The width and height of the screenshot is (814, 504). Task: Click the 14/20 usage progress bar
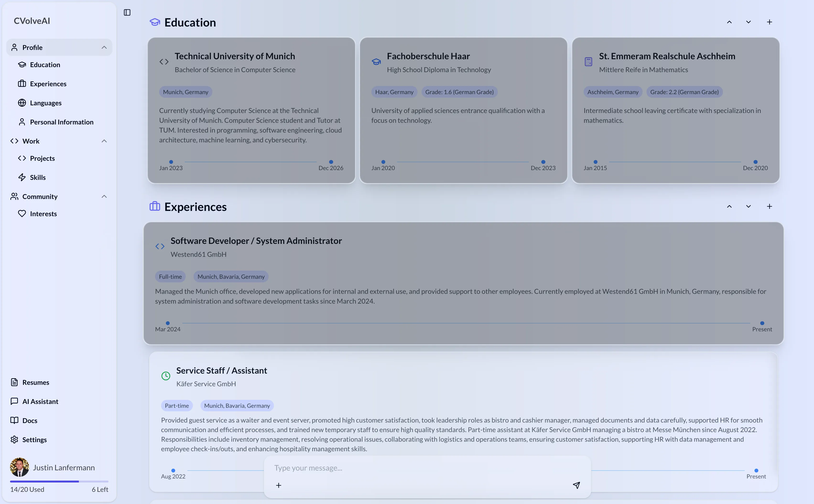(59, 481)
